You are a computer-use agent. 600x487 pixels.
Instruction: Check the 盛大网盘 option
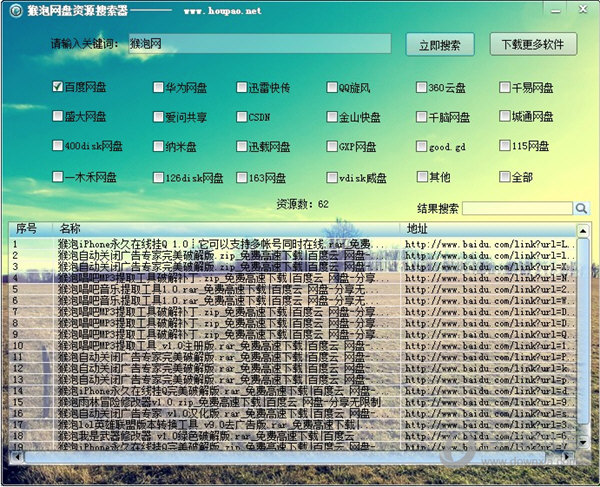click(57, 116)
